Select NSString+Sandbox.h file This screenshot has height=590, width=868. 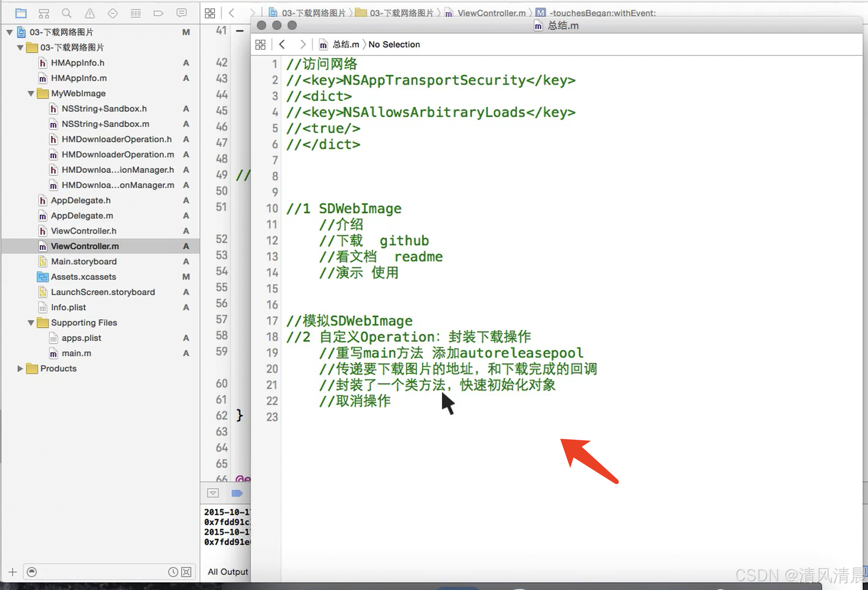[104, 109]
